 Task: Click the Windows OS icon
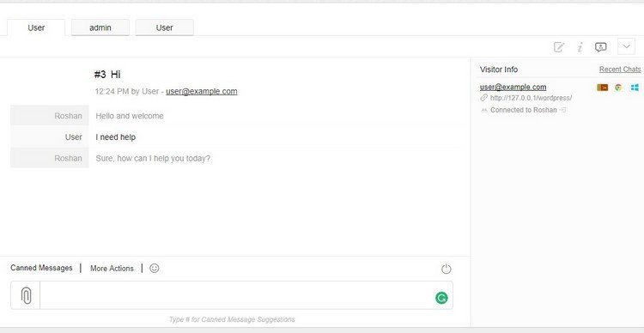635,88
